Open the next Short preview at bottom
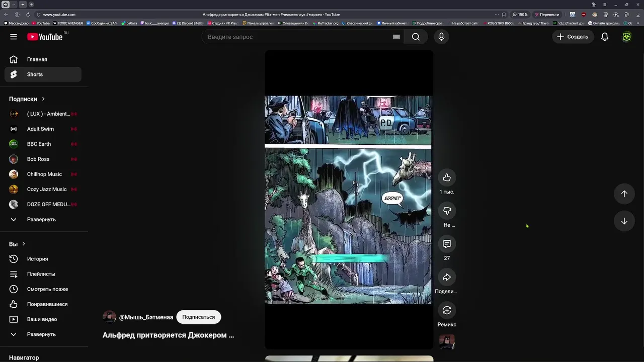 click(349, 358)
